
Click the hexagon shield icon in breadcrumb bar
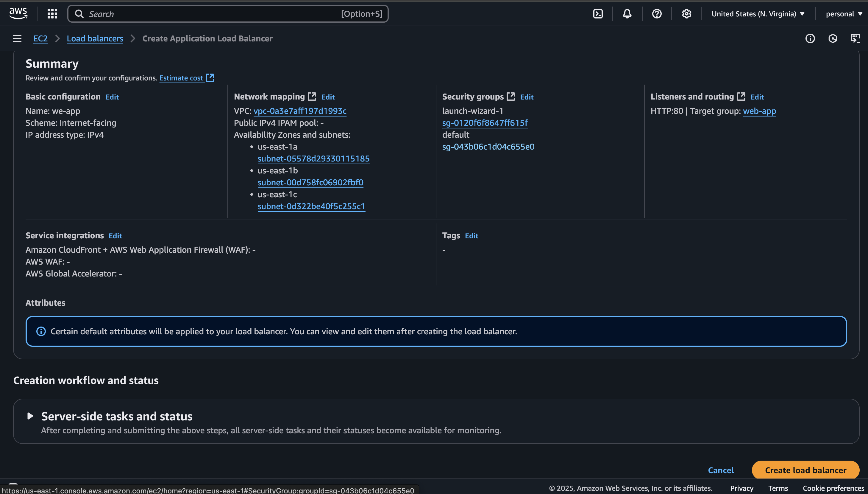click(x=833, y=38)
